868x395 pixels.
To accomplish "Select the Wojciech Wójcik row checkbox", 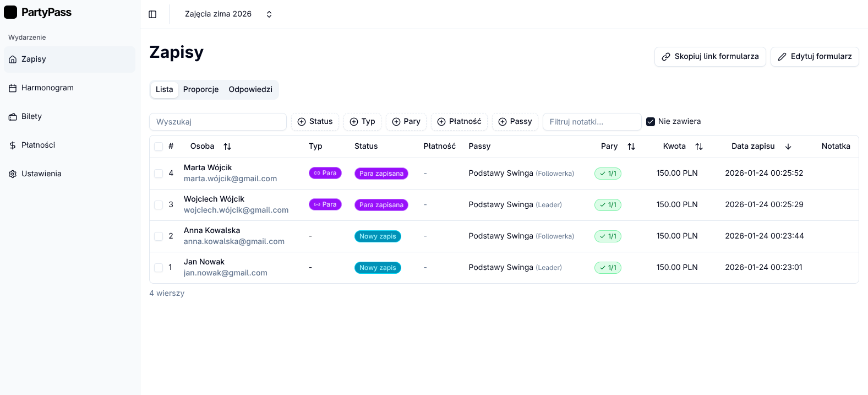I will click(159, 205).
